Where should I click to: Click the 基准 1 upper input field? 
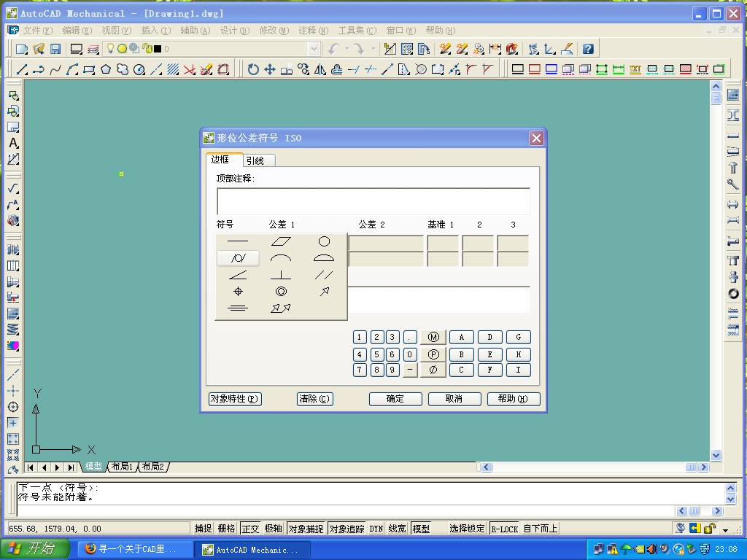coord(443,243)
